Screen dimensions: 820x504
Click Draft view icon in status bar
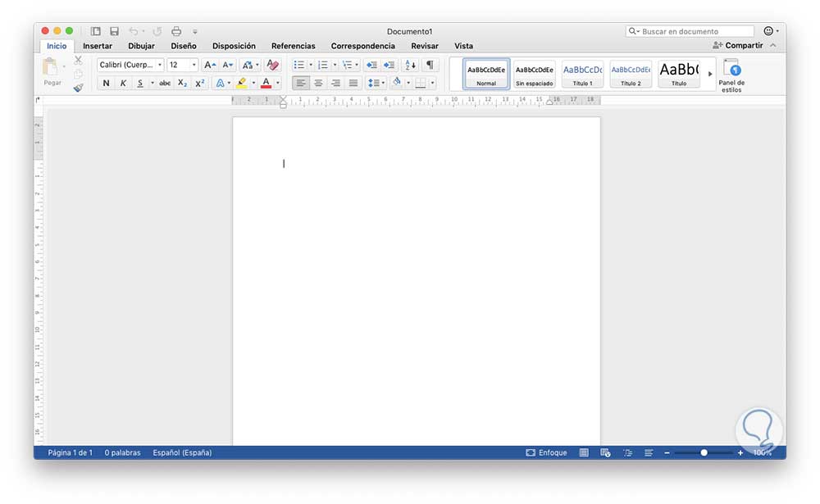click(x=649, y=452)
